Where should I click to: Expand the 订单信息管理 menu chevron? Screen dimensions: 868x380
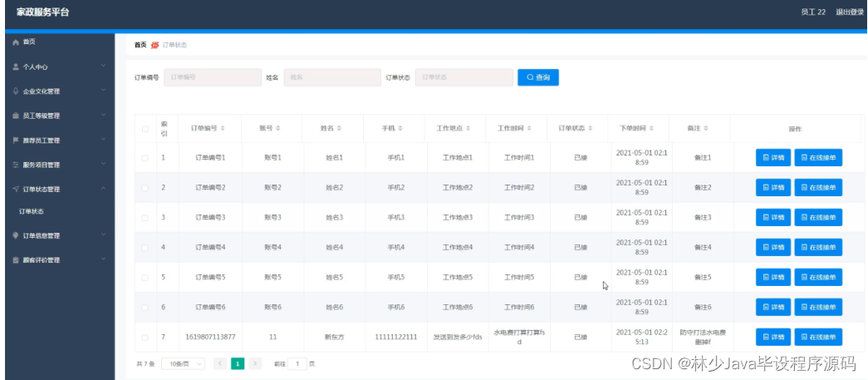(x=104, y=235)
